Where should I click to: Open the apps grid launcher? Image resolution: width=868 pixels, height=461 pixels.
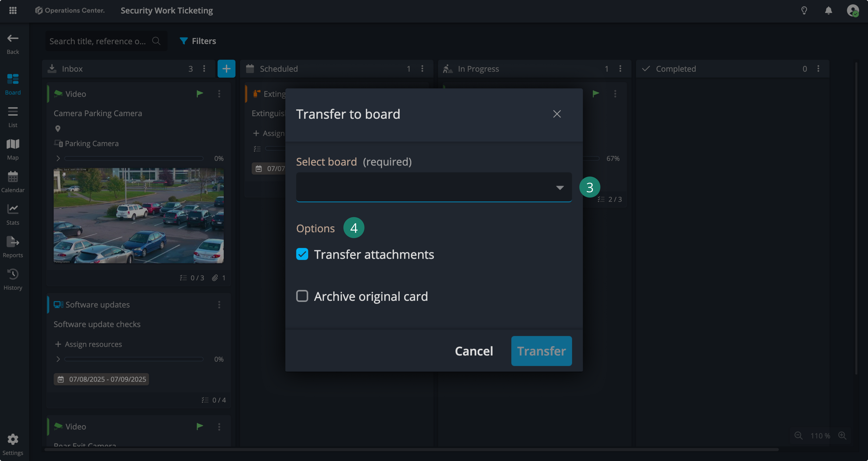(13, 10)
